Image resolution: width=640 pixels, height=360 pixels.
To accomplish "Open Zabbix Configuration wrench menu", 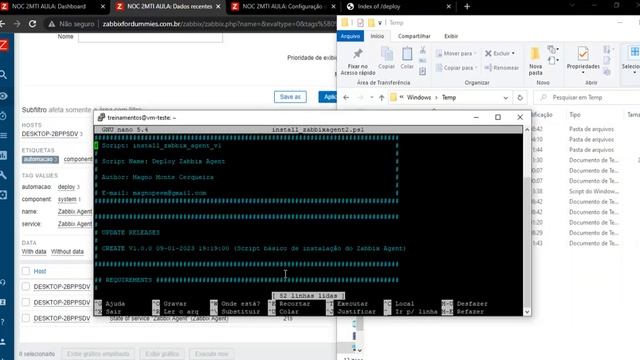I will 3,175.
